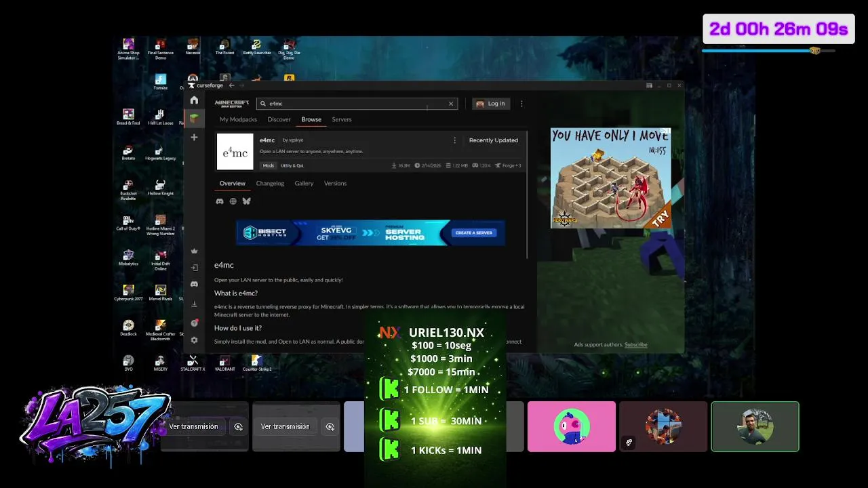
Task: Open Hogwarts Legacy desktop shortcut
Action: (160, 152)
